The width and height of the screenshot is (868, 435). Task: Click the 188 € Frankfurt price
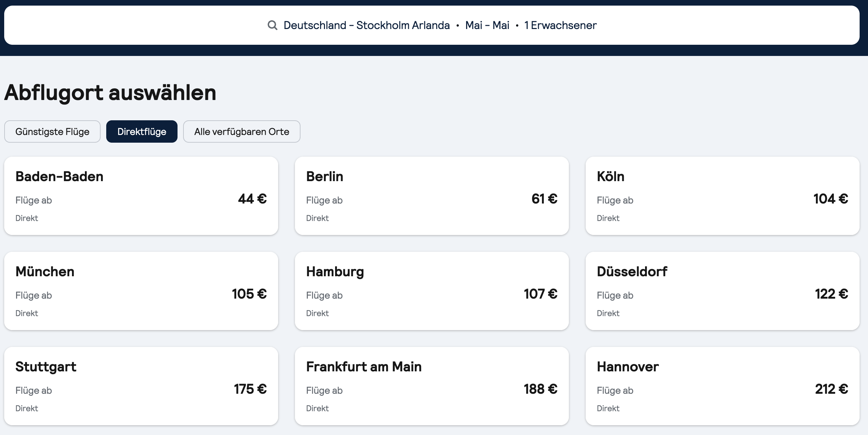point(541,389)
